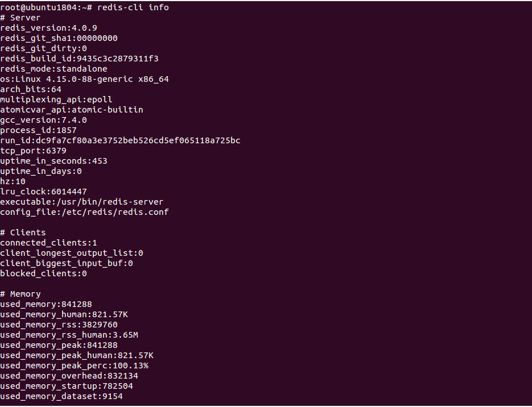
Task: Select the connected_clients:1 line
Action: click(x=48, y=243)
